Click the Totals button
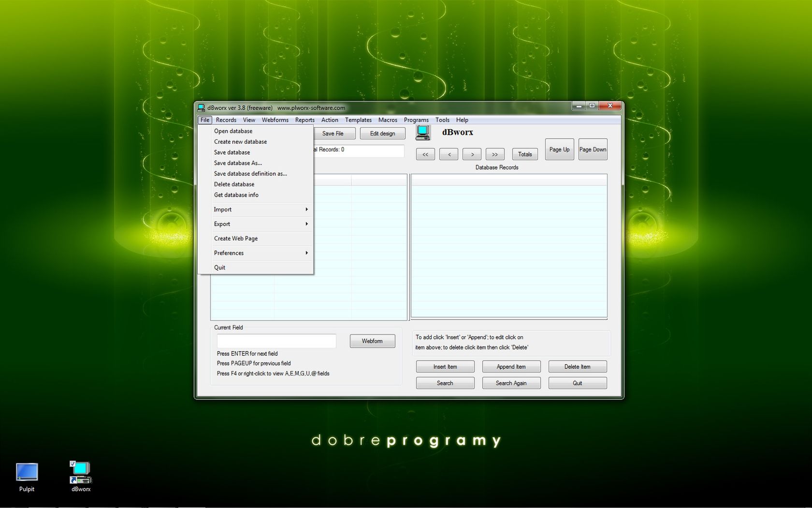 pyautogui.click(x=525, y=154)
